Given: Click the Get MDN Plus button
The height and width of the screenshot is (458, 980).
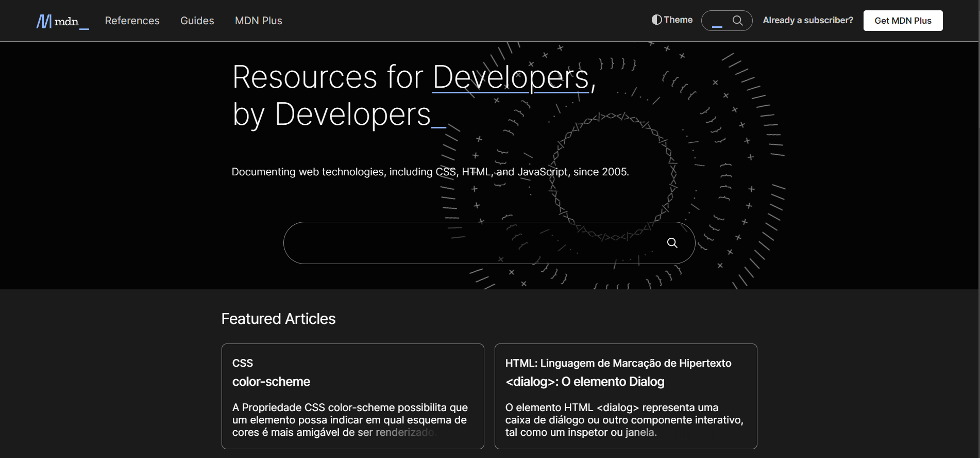Looking at the screenshot, I should click(903, 21).
